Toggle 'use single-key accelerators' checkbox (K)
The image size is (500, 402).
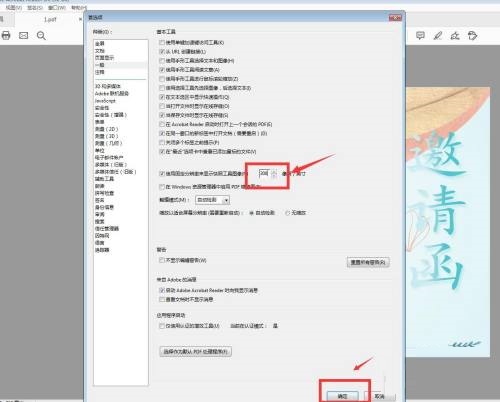162,42
